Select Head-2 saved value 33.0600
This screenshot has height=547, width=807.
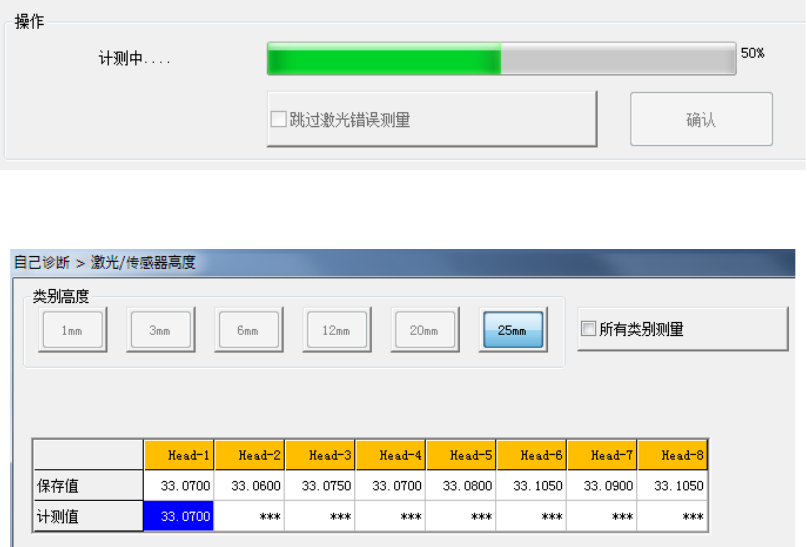pyautogui.click(x=250, y=485)
